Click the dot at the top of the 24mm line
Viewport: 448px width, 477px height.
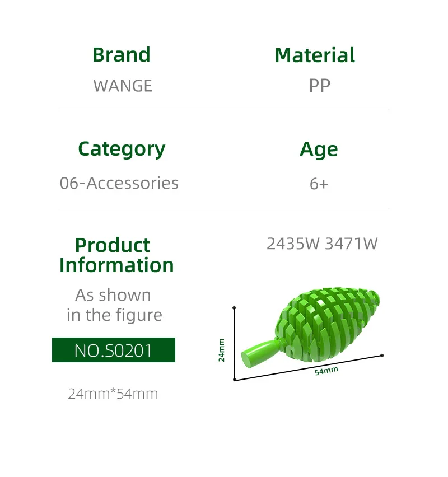tap(234, 307)
